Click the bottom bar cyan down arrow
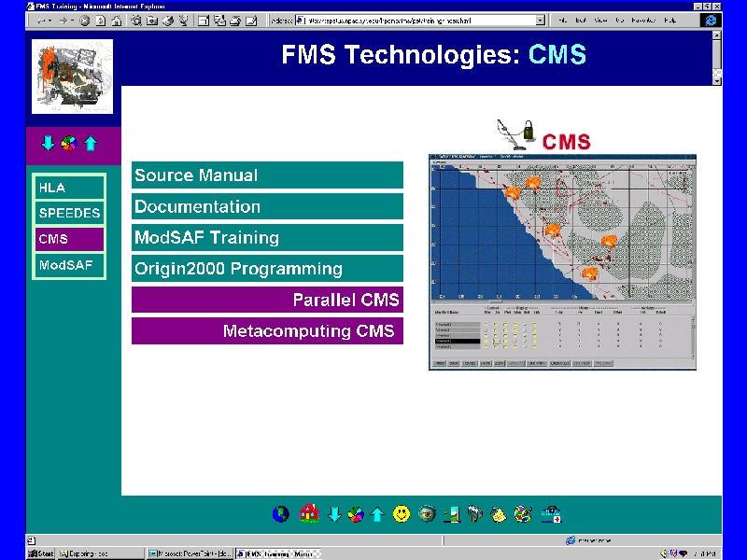 coord(334,514)
